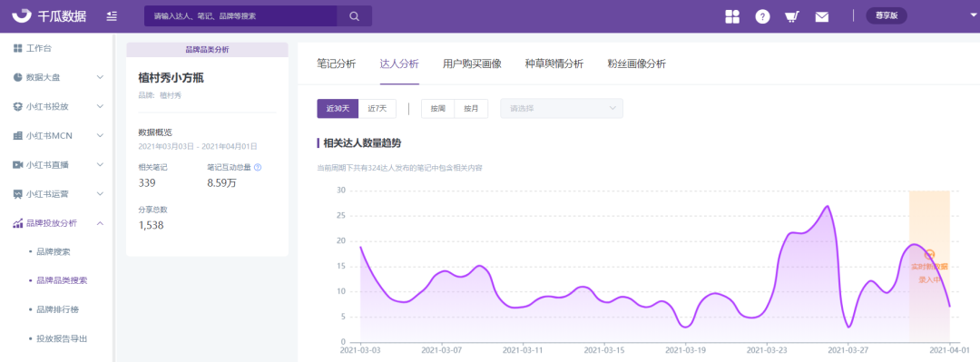Select the 近7天 time range
The height and width of the screenshot is (362, 980).
tap(377, 108)
